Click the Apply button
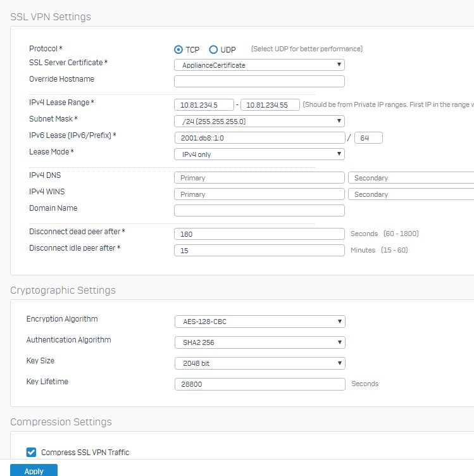Image resolution: width=474 pixels, height=476 pixels. [x=34, y=470]
